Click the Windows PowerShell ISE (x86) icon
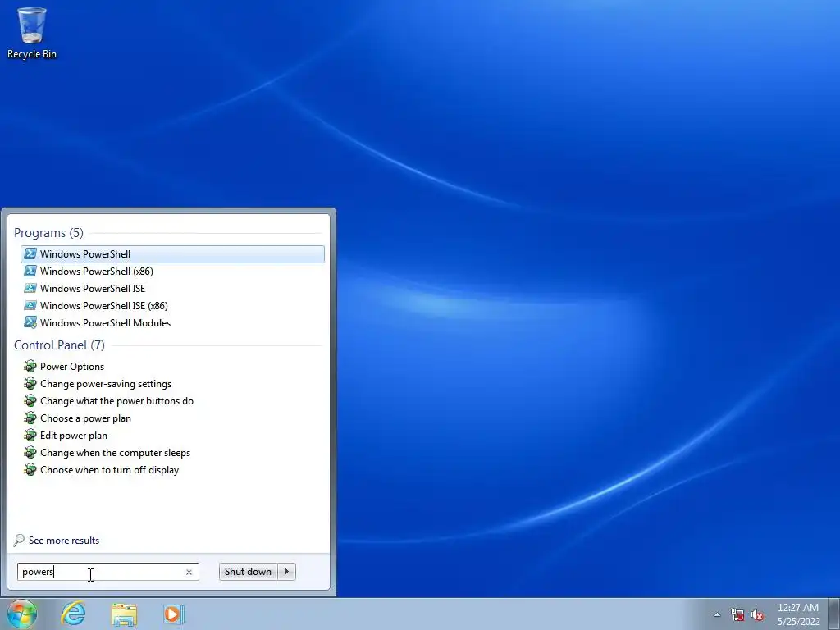This screenshot has height=630, width=840. coord(30,305)
